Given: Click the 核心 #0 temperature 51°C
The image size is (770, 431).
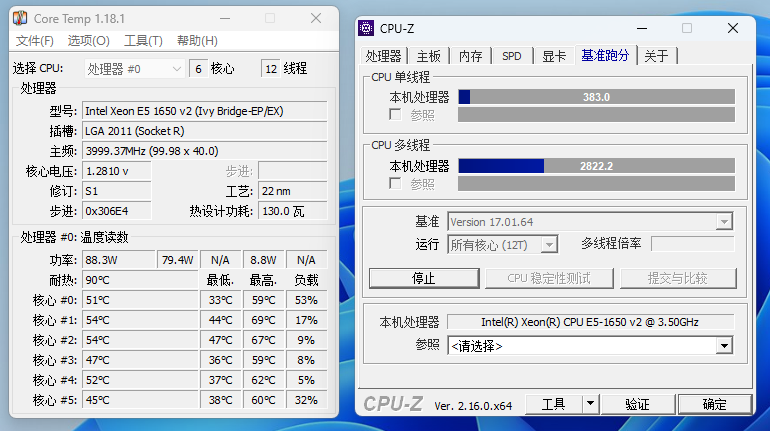Looking at the screenshot, I should (x=140, y=300).
